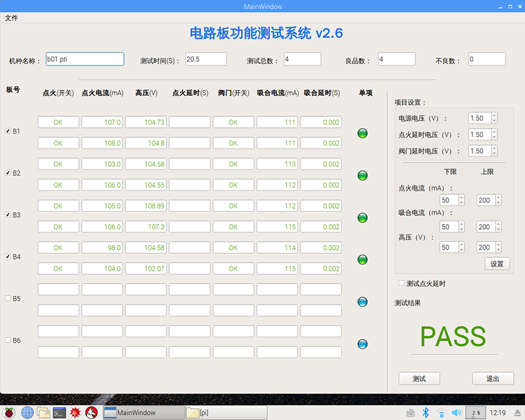
Task: Click the B1 green status indicator
Action: pyautogui.click(x=362, y=134)
